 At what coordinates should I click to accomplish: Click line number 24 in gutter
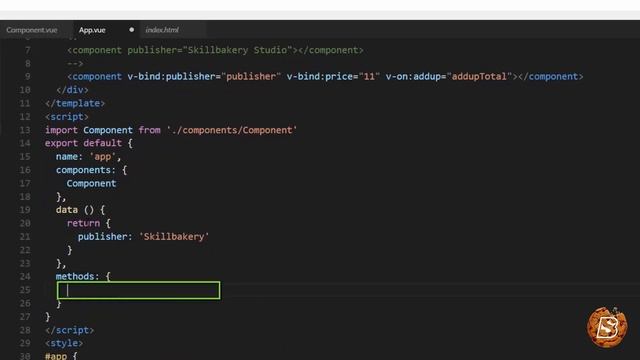pyautogui.click(x=25, y=276)
